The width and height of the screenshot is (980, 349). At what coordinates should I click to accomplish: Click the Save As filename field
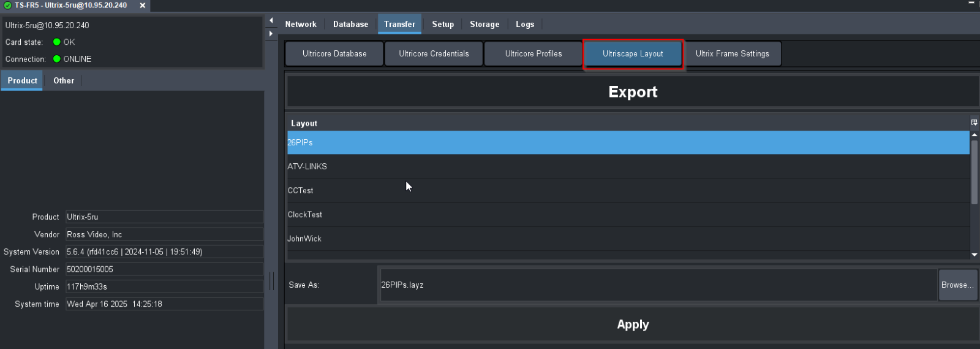(x=659, y=285)
